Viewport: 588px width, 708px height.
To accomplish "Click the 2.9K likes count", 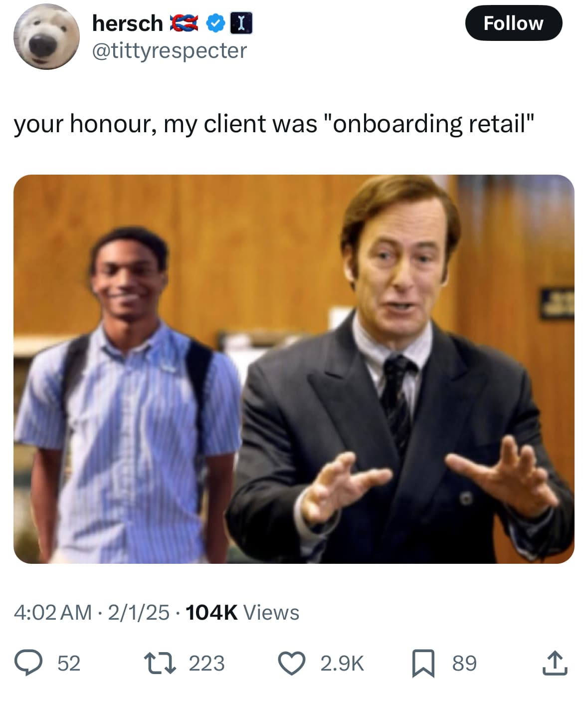I will pos(342,664).
